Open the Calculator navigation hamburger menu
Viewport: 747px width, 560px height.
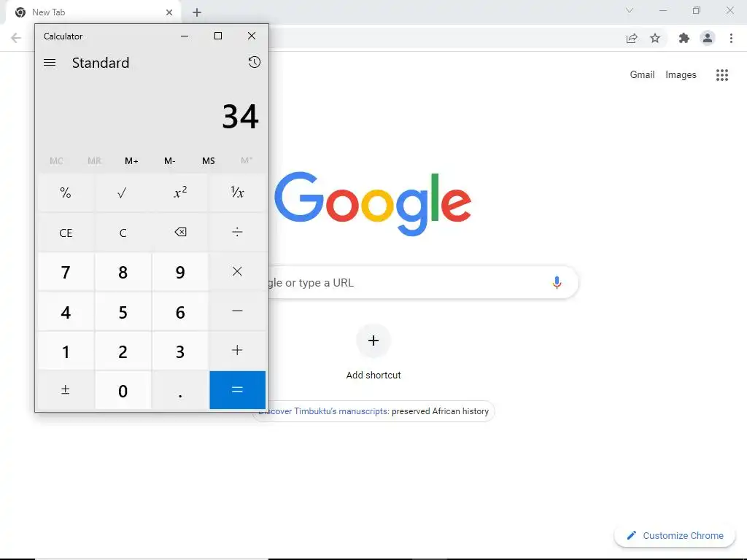point(50,63)
